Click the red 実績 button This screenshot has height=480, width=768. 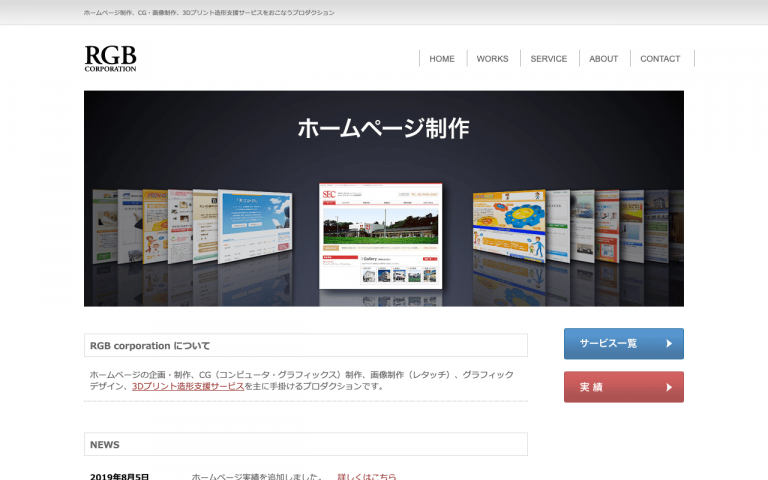tap(624, 387)
